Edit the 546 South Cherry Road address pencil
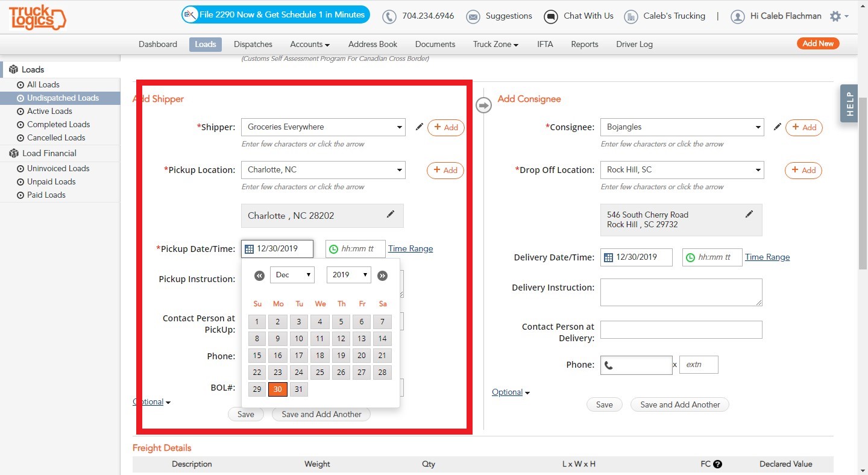 [x=749, y=214]
